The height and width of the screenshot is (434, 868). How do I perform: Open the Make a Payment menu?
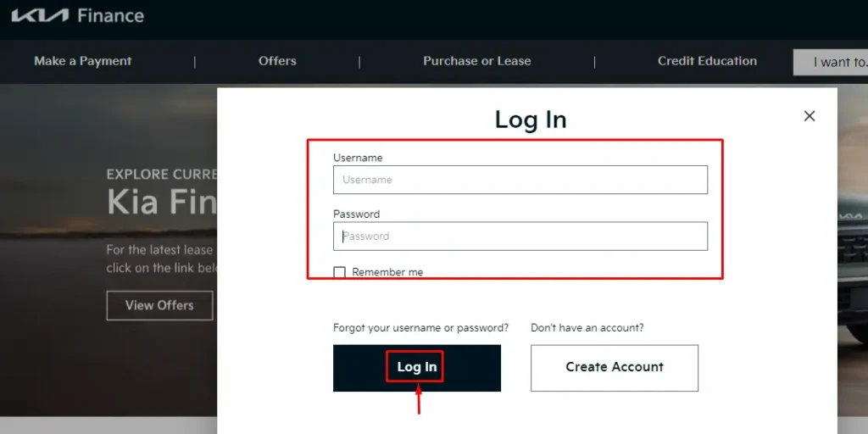pos(83,61)
